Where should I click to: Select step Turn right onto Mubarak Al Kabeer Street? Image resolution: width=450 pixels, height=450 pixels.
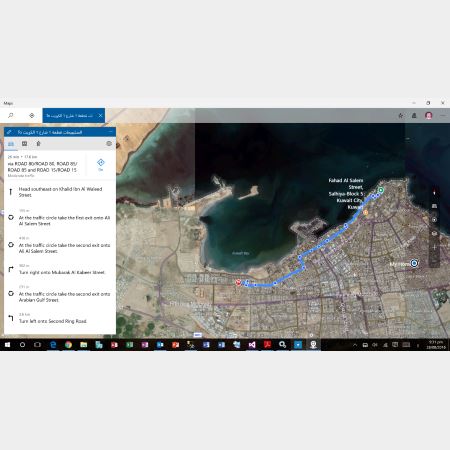(60, 270)
